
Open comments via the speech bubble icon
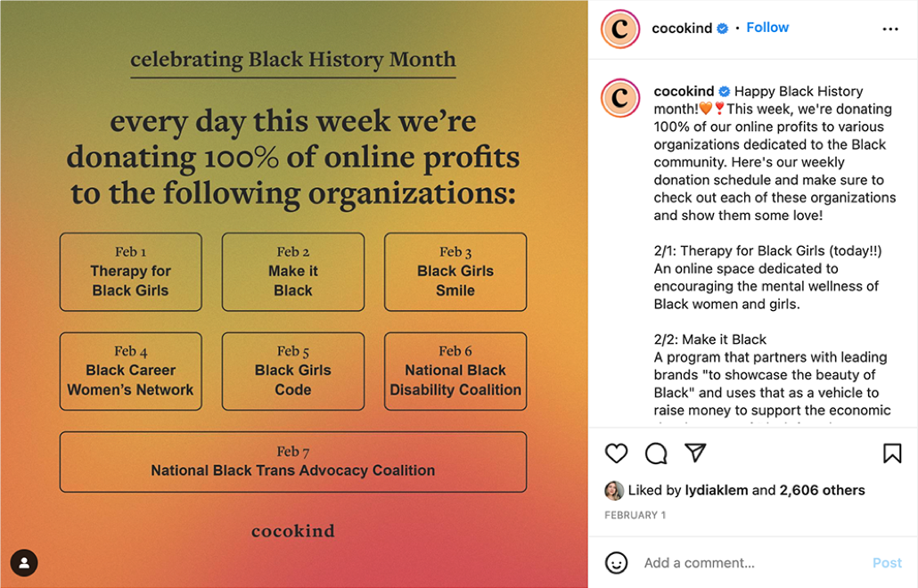click(x=656, y=453)
